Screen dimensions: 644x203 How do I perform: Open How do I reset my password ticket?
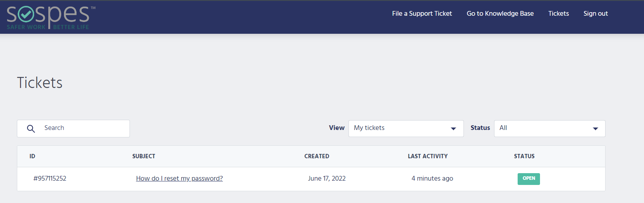coord(179,178)
